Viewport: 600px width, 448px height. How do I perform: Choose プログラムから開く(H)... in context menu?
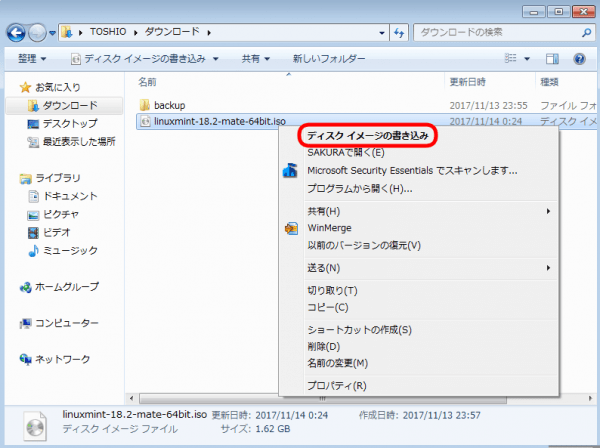360,189
